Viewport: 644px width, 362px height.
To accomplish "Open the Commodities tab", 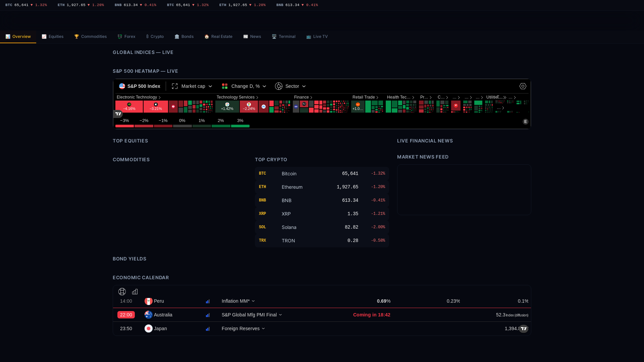I will click(91, 37).
